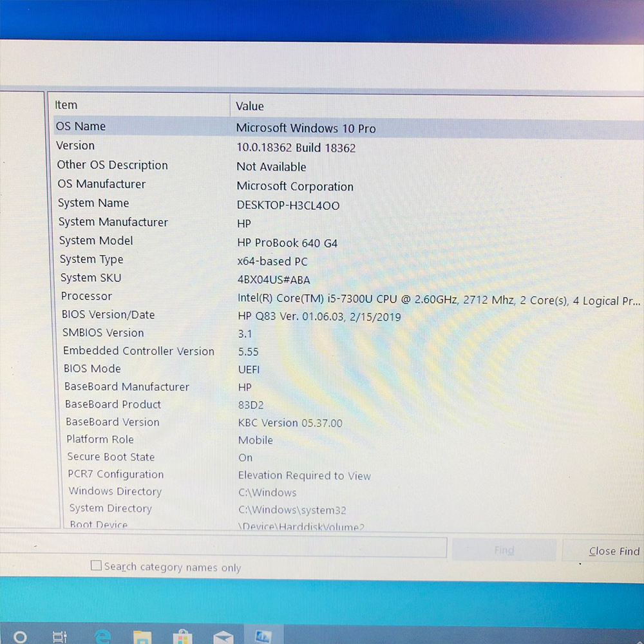
Task: Launch Microsoft Edge from the taskbar
Action: click(102, 636)
